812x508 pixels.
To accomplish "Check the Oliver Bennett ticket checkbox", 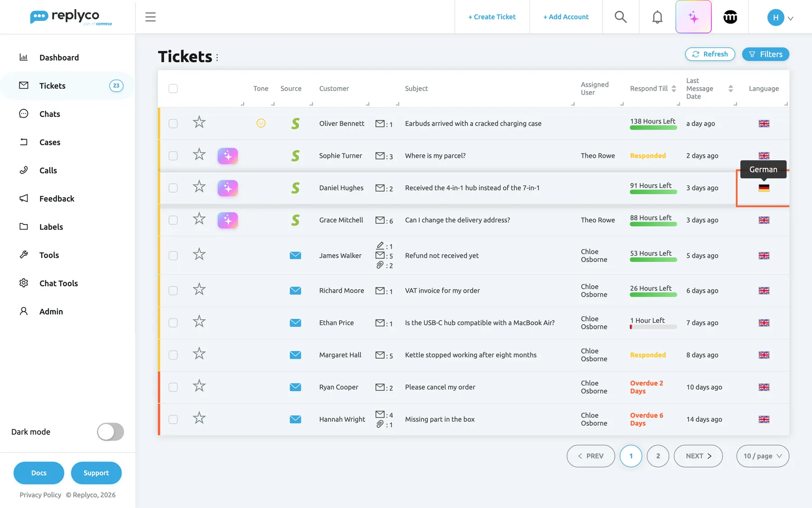I will tap(173, 124).
